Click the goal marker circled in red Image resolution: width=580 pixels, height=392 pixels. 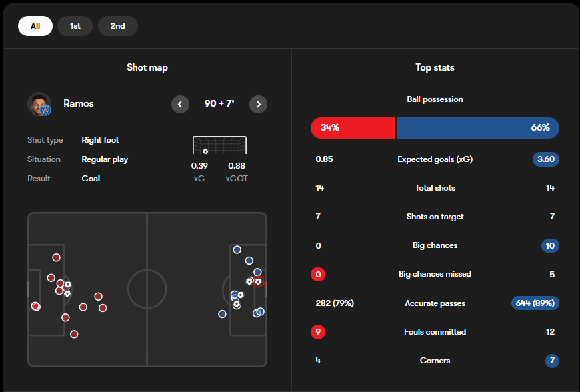click(x=258, y=281)
